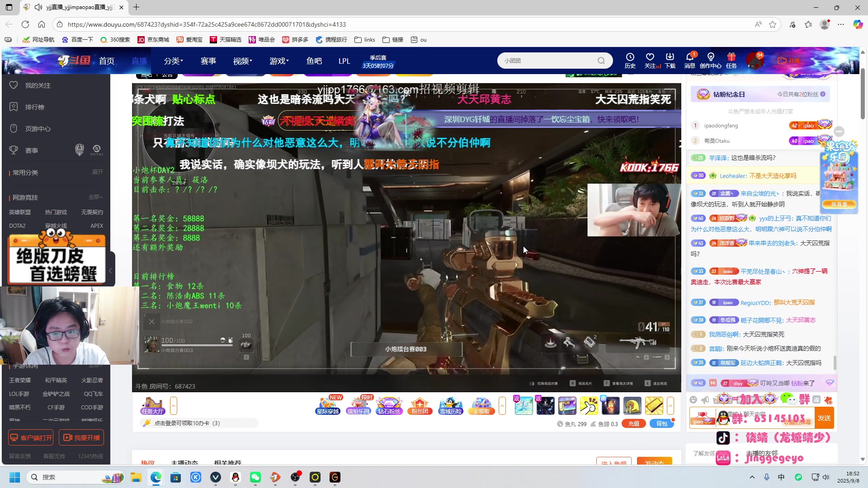This screenshot has height=488, width=868.
Task: Open 创作中心 lightbulb icon
Action: pyautogui.click(x=711, y=61)
